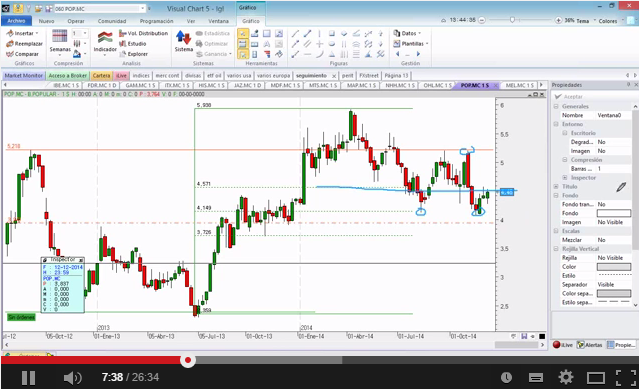Collapse the Generales properties section
Viewport: 639px width, 389px height.
tap(556, 106)
